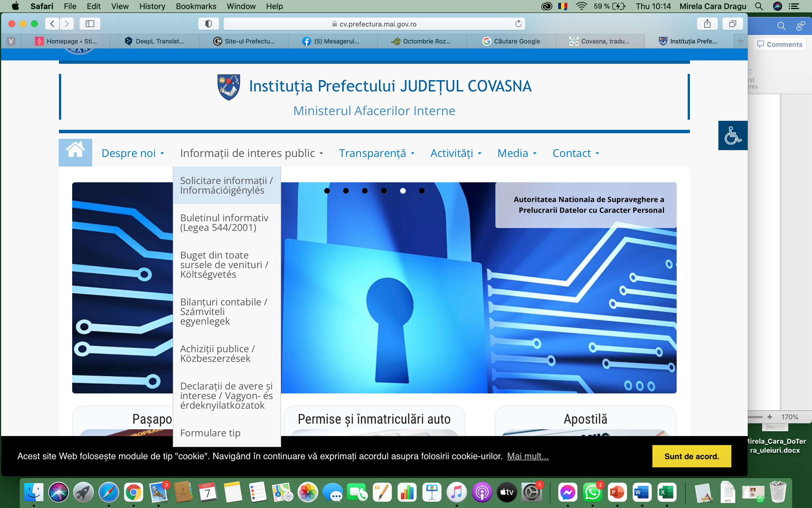812x508 pixels.
Task: Click the home icon in site navigation
Action: 75,152
